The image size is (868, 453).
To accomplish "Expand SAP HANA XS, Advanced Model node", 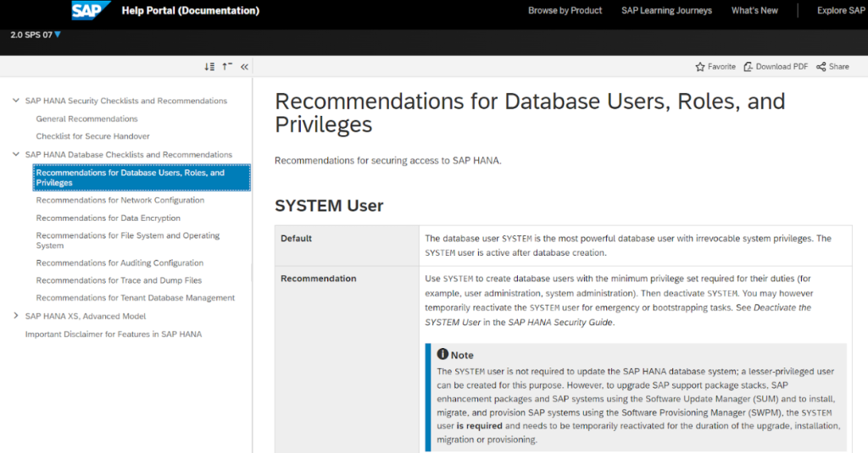I will 15,316.
